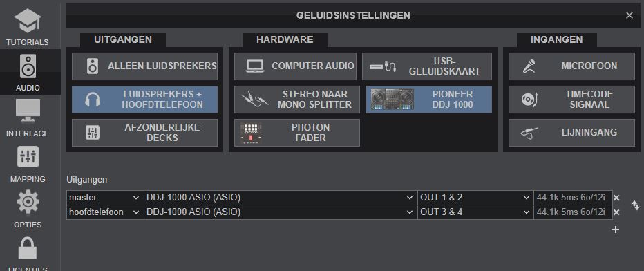Viewport: 644px width, 271px height.
Task: Expand the master output type dropdown
Action: [x=105, y=198]
